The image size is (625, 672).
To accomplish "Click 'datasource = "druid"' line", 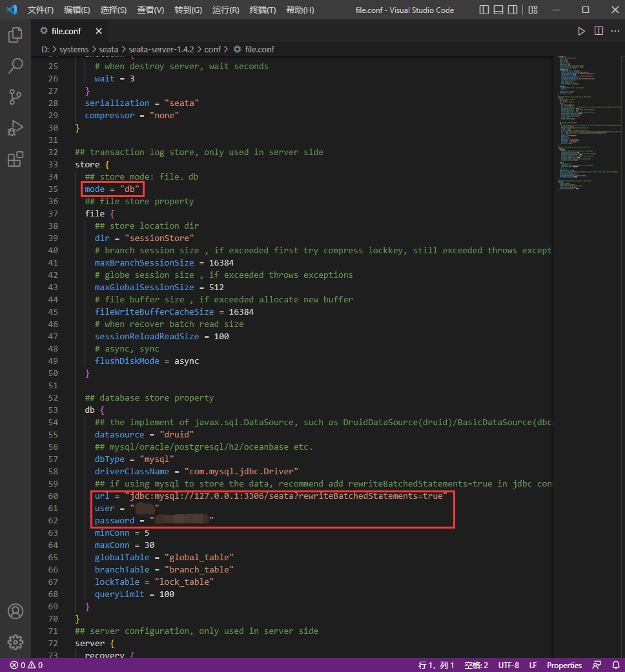I will (x=145, y=435).
